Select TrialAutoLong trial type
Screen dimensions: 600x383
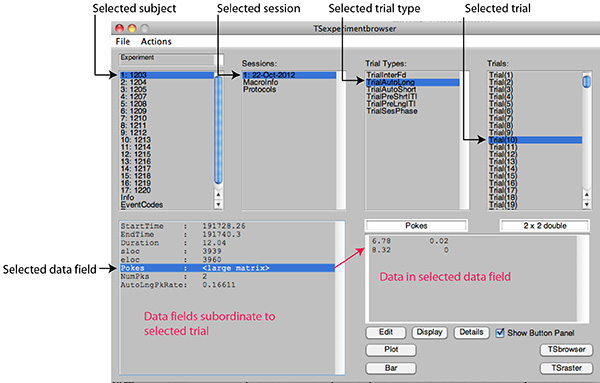click(412, 82)
